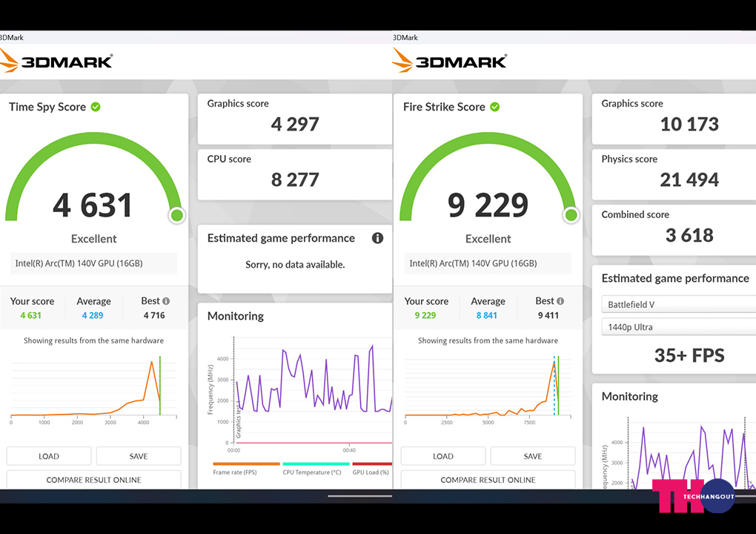Click the green validation checkmark next to Fire Strike Score
This screenshot has height=534, width=756.
click(494, 107)
